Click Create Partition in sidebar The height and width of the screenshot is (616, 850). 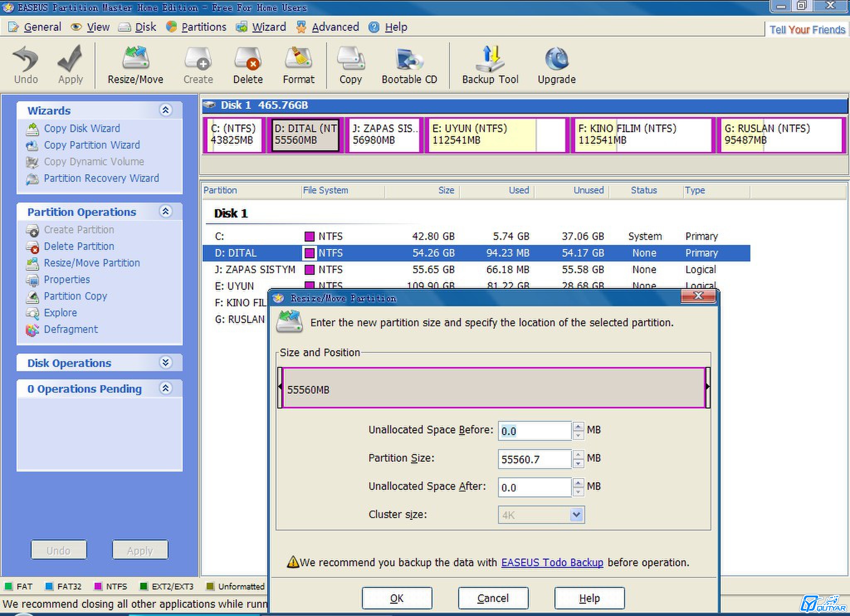(78, 230)
